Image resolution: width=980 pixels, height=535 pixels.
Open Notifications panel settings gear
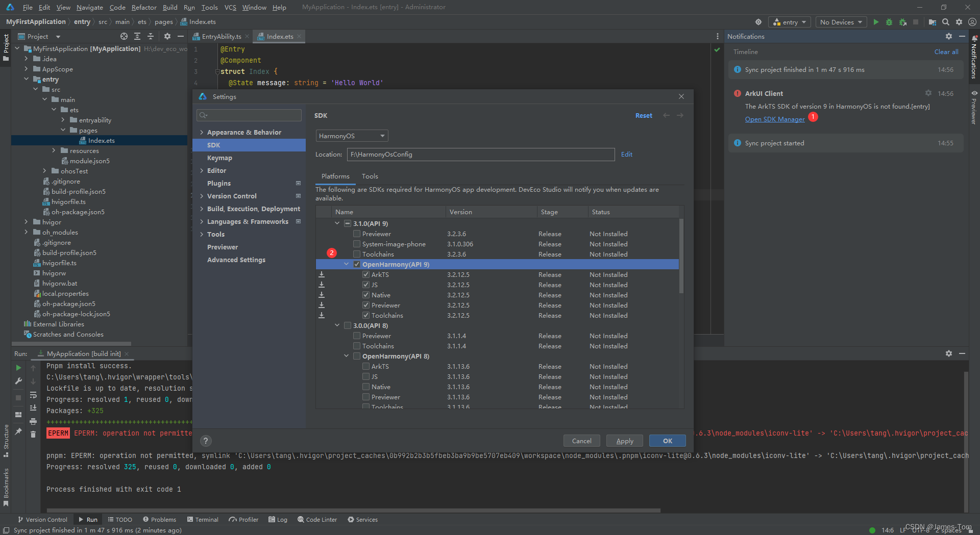coord(949,36)
